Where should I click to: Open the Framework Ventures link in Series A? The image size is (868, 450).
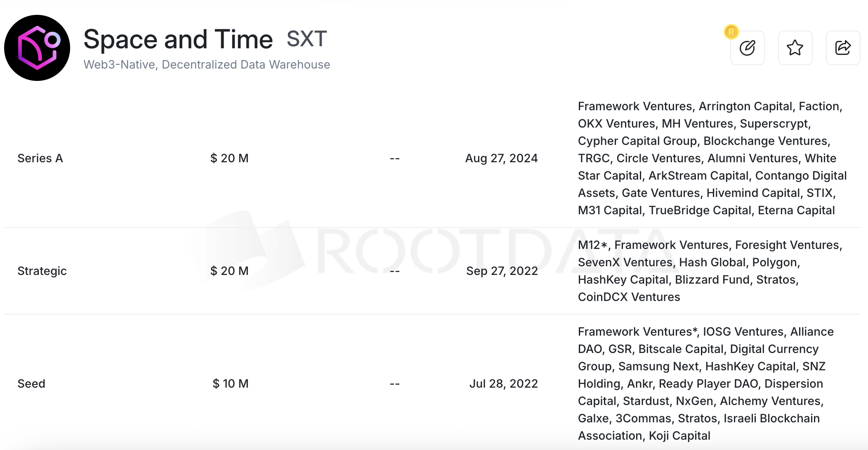[634, 107]
